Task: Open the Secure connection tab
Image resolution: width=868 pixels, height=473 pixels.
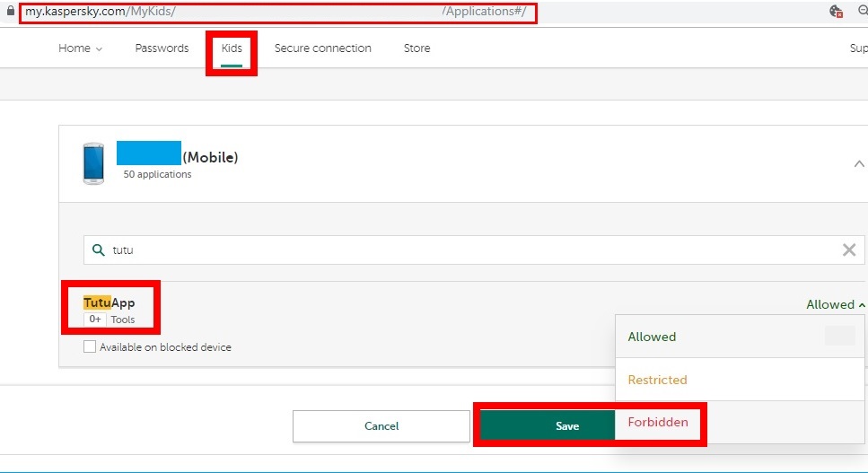Action: [x=323, y=48]
